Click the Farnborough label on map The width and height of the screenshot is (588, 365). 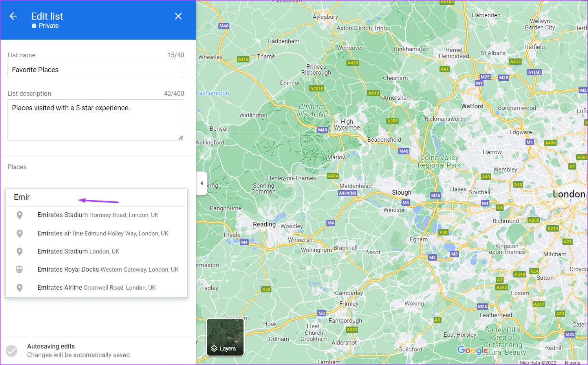(x=345, y=321)
